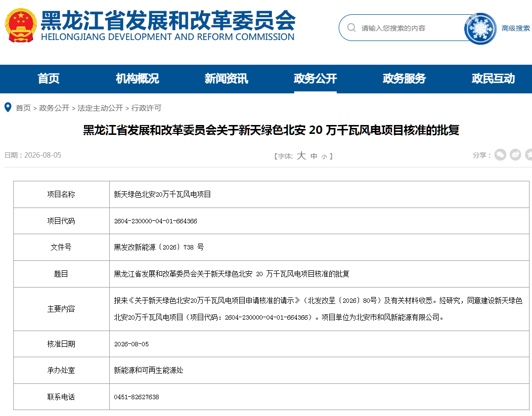Open 高级搜索 advanced search
Screen dimensions: 532x416
coord(516,28)
